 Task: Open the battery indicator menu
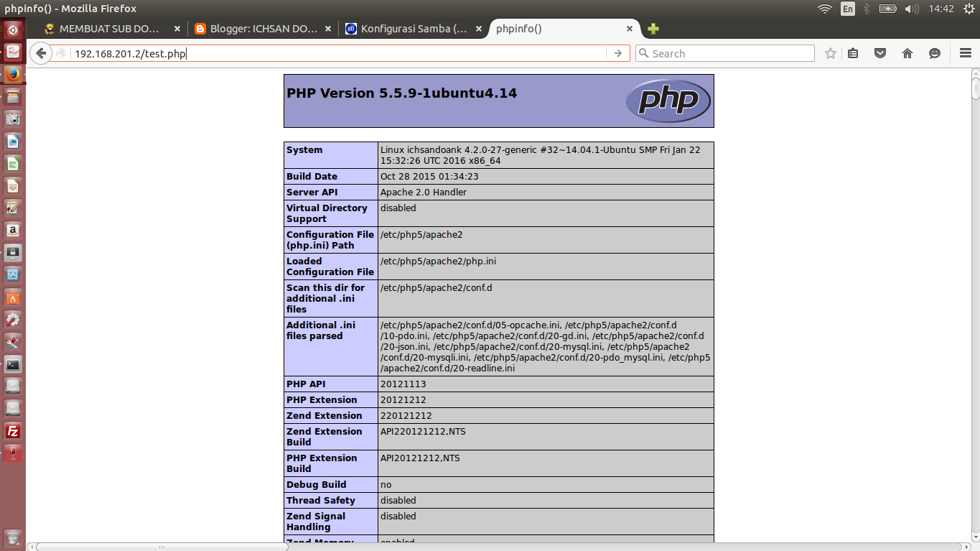[x=888, y=9]
